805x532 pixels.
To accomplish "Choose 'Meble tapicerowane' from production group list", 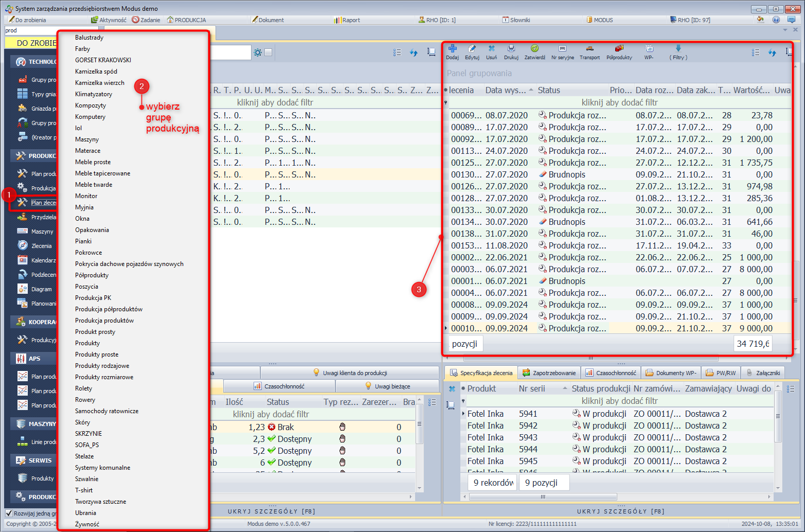I will tap(102, 173).
